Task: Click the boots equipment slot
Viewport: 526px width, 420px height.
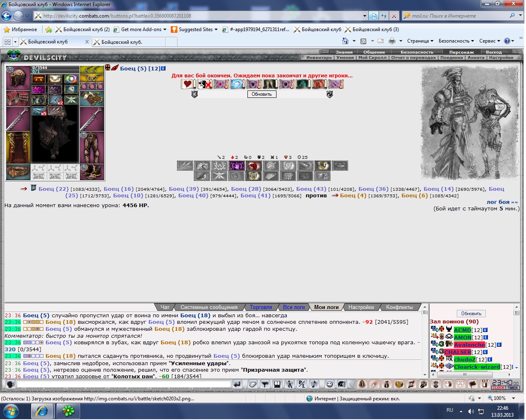Action: pyautogui.click(x=92, y=172)
